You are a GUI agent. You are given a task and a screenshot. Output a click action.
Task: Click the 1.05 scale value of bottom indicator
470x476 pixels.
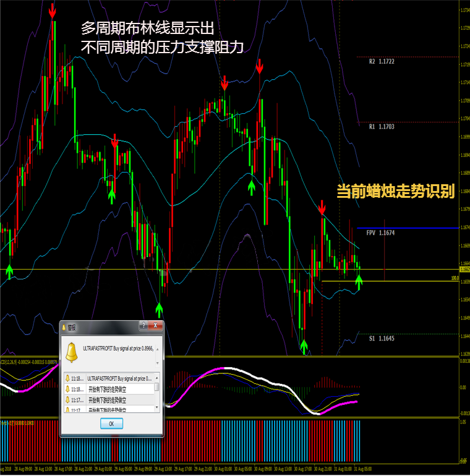(x=463, y=422)
